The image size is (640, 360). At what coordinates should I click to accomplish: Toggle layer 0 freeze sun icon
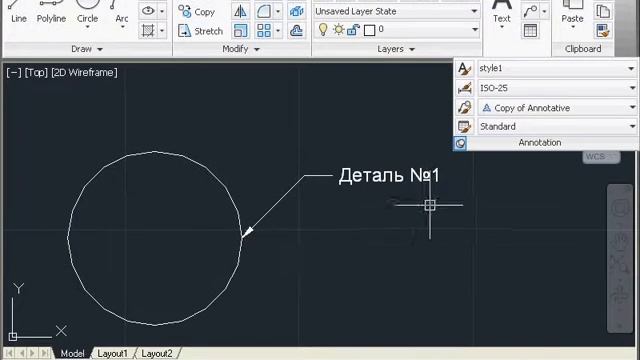coord(338,29)
